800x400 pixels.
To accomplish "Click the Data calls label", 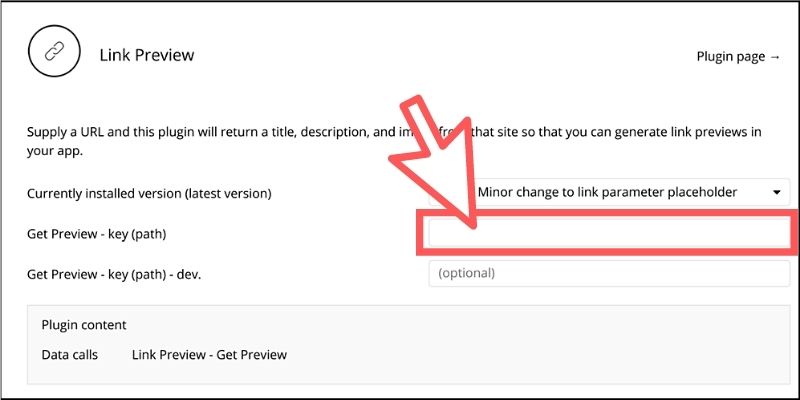I will click(x=69, y=355).
